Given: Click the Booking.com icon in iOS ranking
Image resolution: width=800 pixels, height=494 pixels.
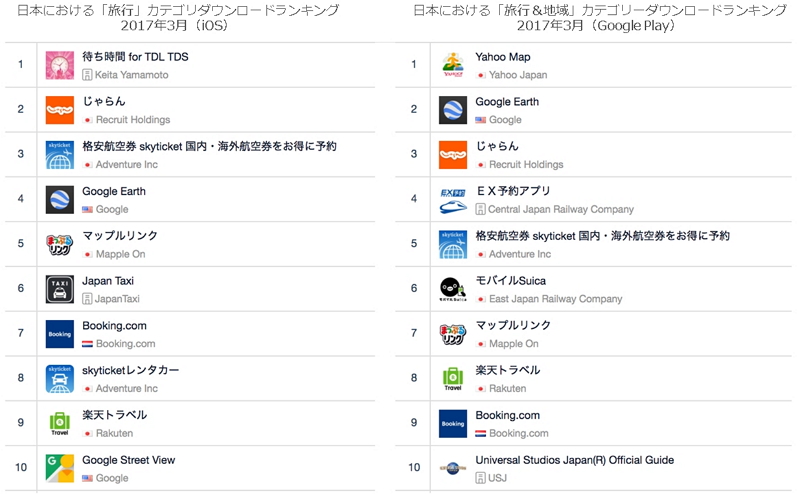Looking at the screenshot, I should coord(60,334).
